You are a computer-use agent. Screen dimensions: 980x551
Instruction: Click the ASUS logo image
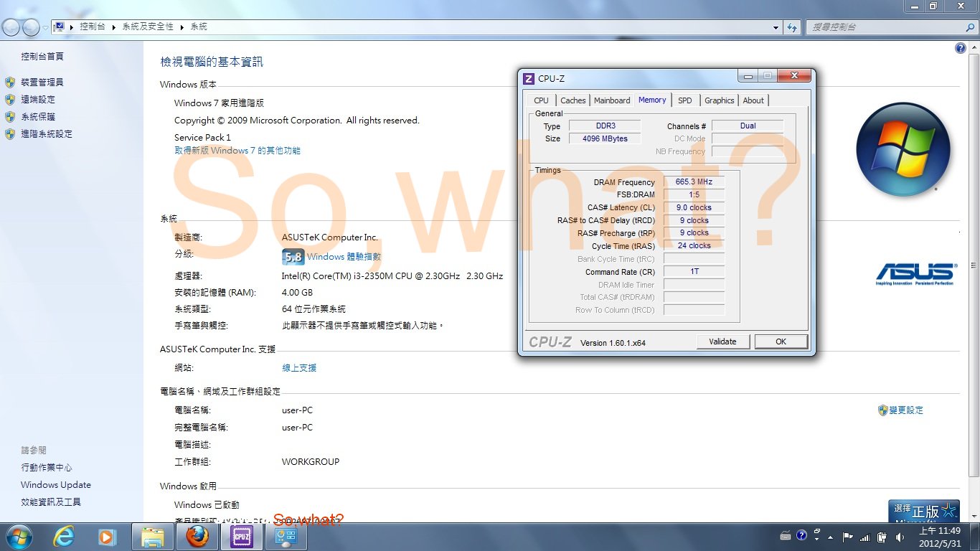(915, 274)
